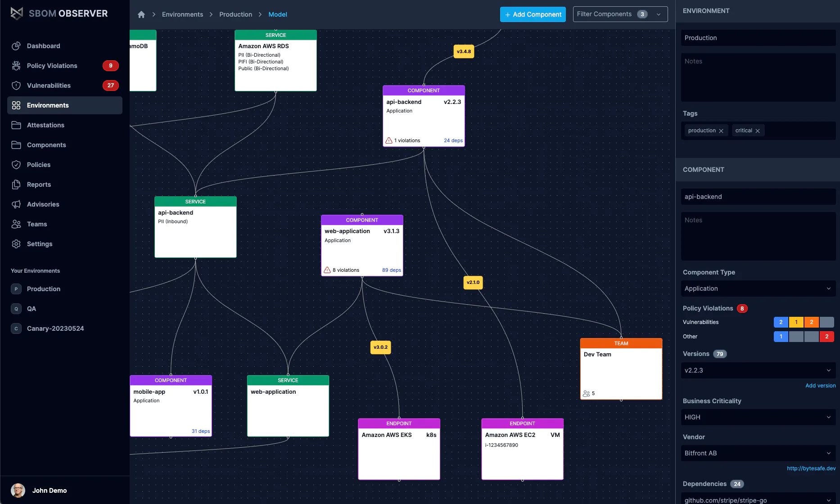
Task: Click the Production breadcrumb link
Action: tap(235, 14)
